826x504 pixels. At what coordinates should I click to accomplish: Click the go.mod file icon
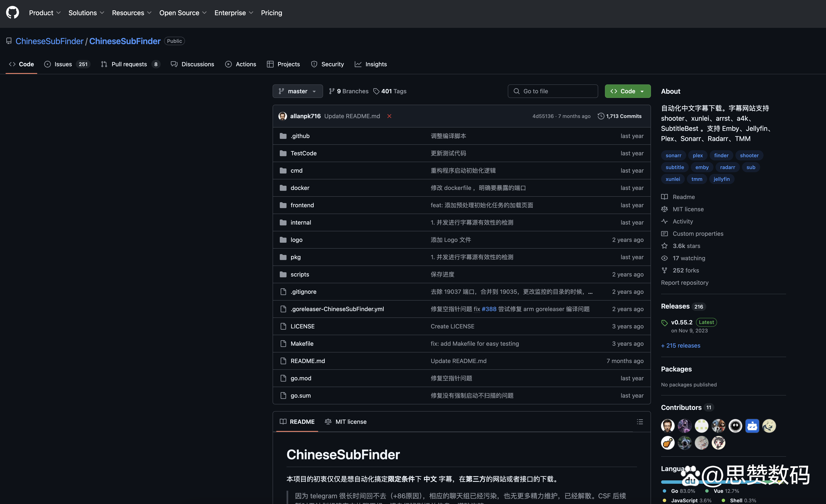click(x=283, y=378)
